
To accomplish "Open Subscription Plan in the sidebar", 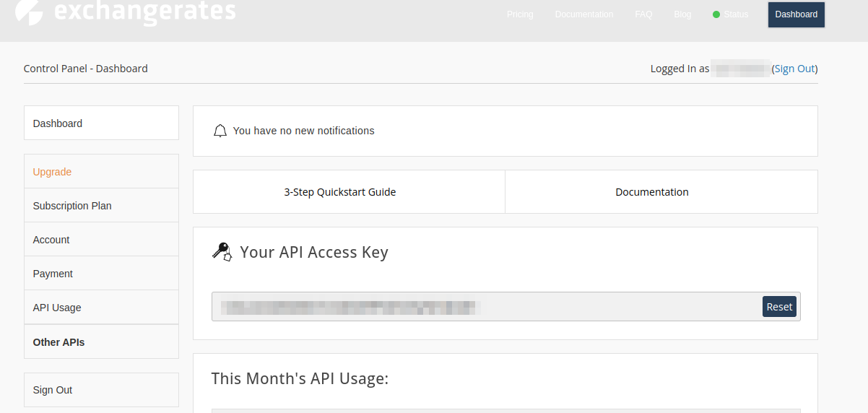I will coord(101,206).
